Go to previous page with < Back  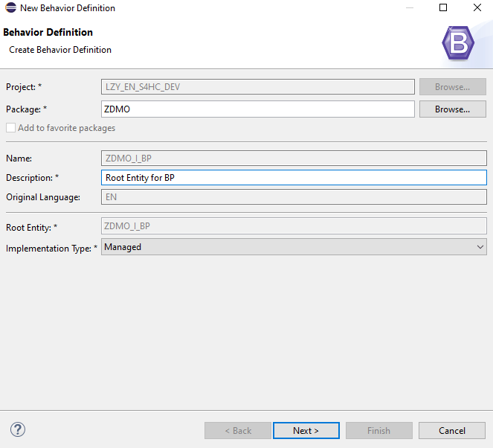pyautogui.click(x=238, y=430)
